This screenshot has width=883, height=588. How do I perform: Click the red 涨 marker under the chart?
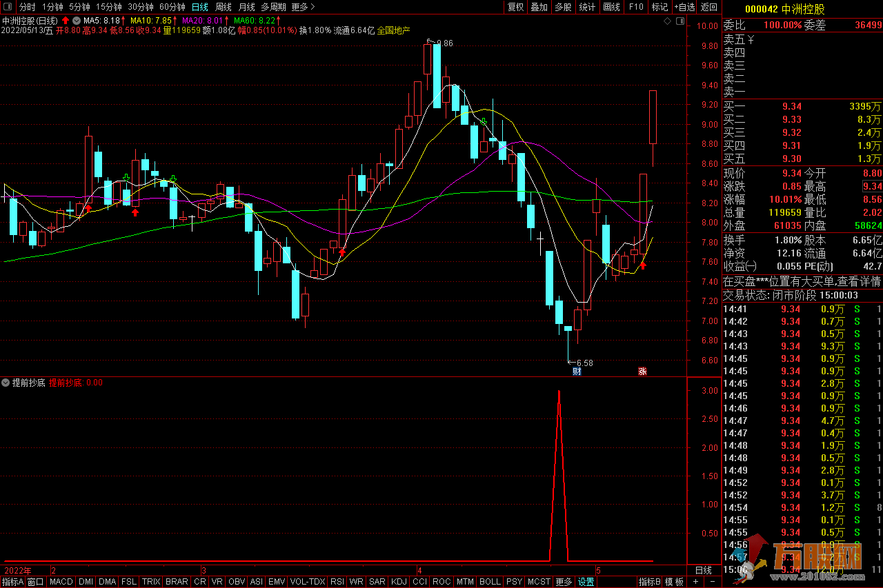642,372
